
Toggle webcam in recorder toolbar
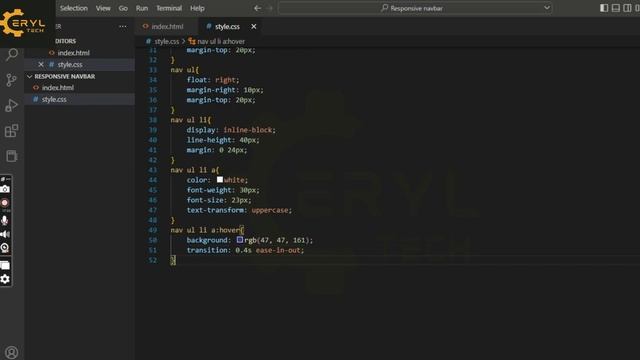point(5,247)
